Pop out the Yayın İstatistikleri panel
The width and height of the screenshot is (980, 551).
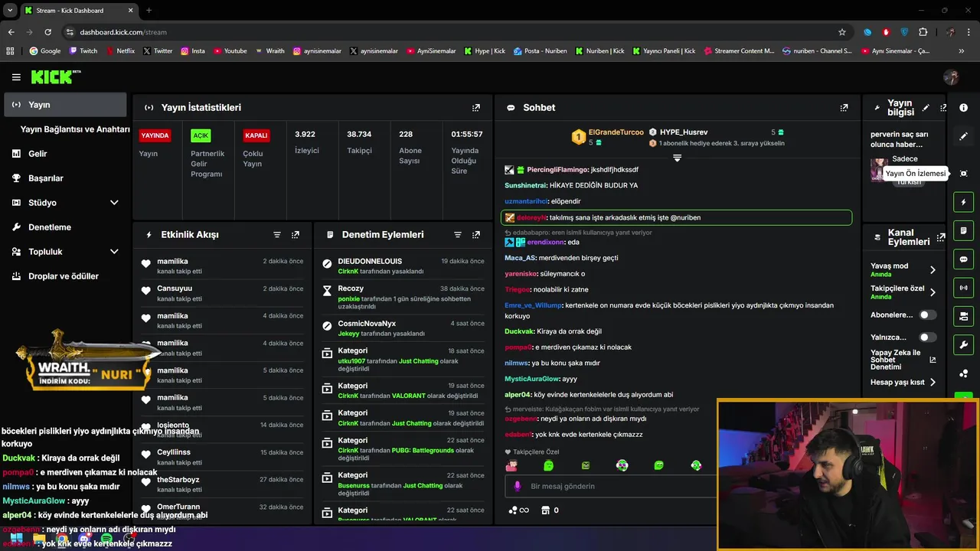(476, 108)
